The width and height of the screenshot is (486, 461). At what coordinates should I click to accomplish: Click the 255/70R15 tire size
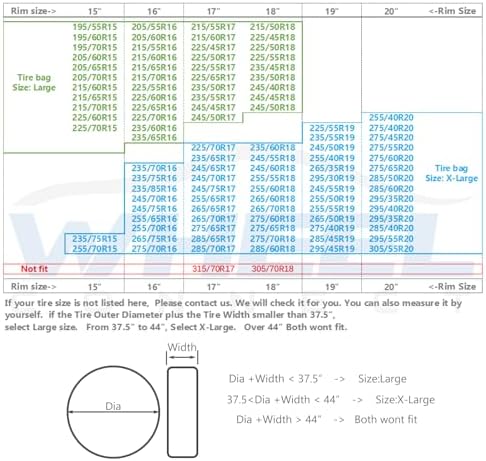95,249
